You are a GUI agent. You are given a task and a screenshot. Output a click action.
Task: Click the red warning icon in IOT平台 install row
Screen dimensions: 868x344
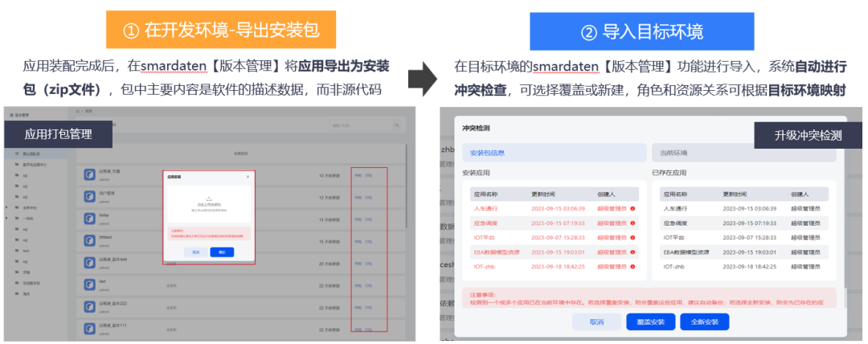(x=633, y=238)
